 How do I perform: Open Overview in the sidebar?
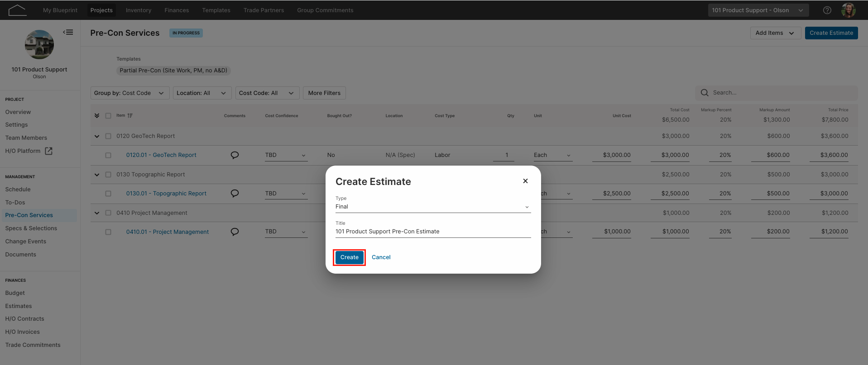[x=18, y=112]
